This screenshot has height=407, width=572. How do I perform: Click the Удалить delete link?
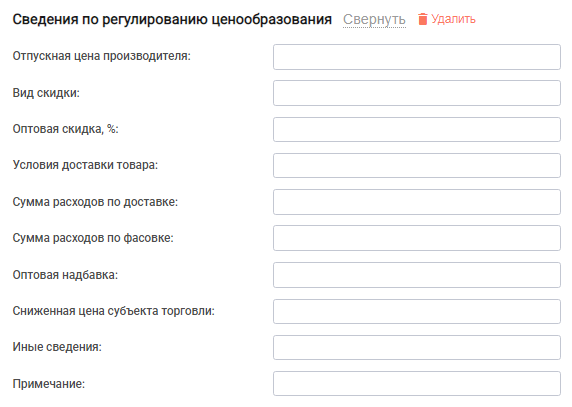pyautogui.click(x=453, y=19)
